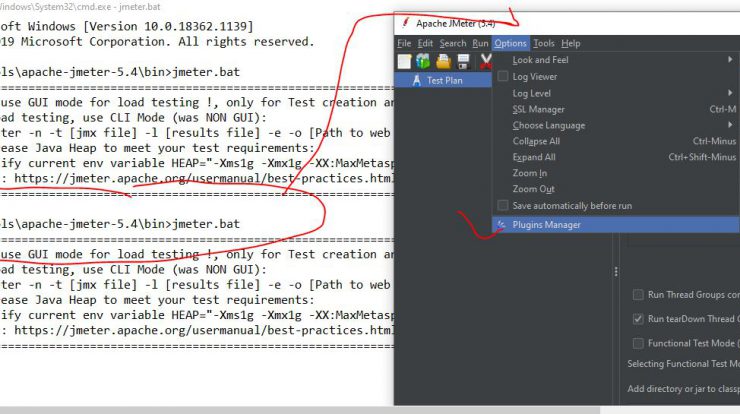Click cmd.exe - jmeter.bat window title
This screenshot has height=414, width=740.
[80, 7]
